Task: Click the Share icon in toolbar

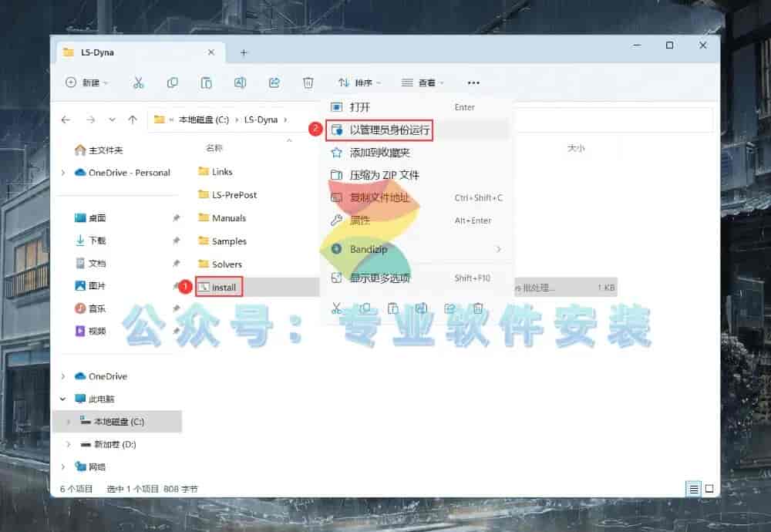Action: (274, 82)
